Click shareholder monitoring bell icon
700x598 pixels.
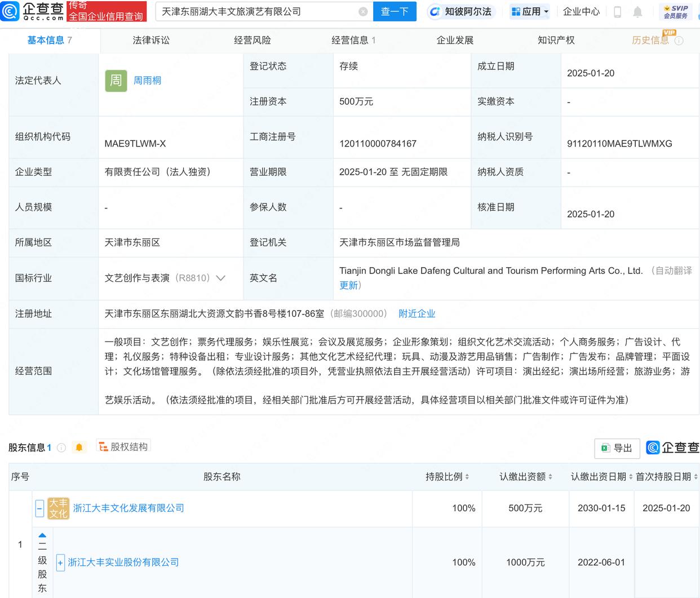pos(79,447)
